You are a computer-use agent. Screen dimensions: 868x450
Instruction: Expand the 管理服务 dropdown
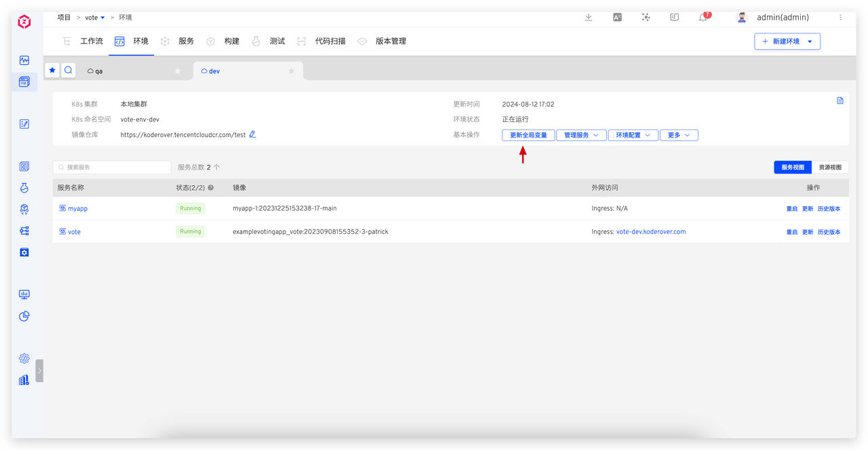(x=581, y=136)
